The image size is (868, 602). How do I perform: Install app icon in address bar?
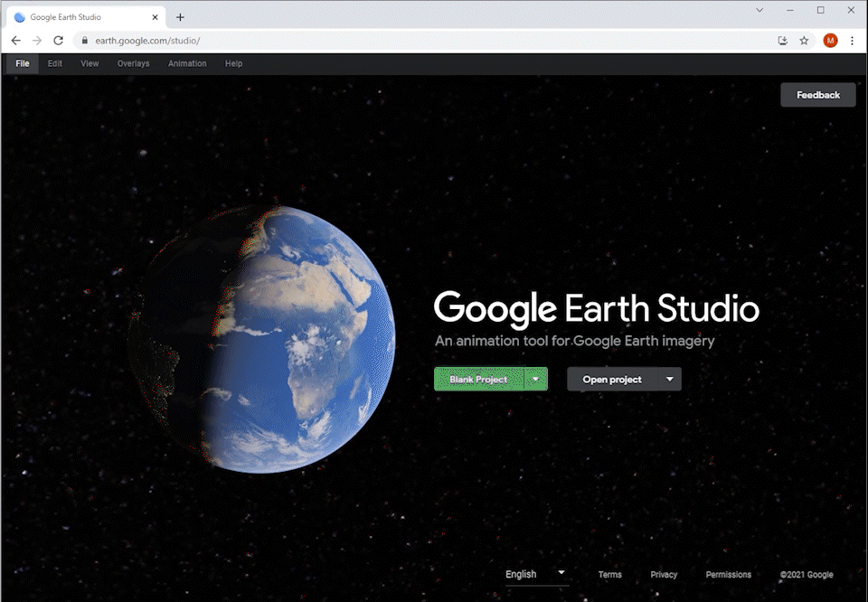[783, 41]
